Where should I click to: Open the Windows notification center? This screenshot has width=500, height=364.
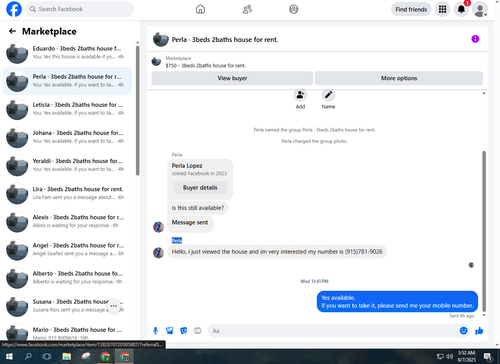point(488,356)
